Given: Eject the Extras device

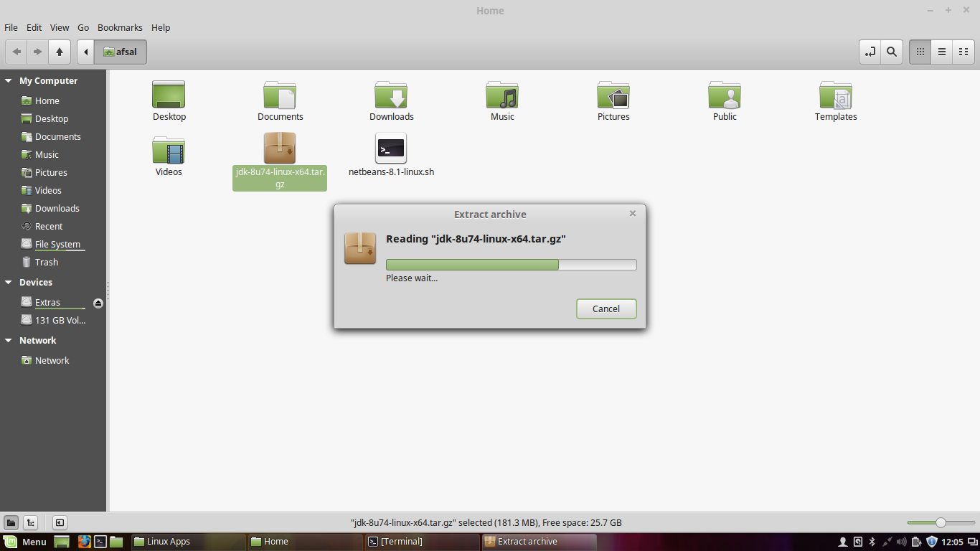Looking at the screenshot, I should [x=98, y=303].
